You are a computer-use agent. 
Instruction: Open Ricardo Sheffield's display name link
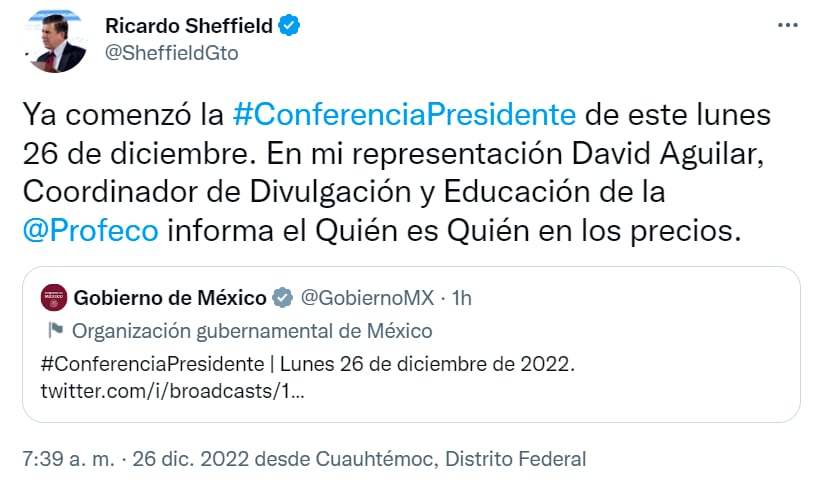click(187, 27)
